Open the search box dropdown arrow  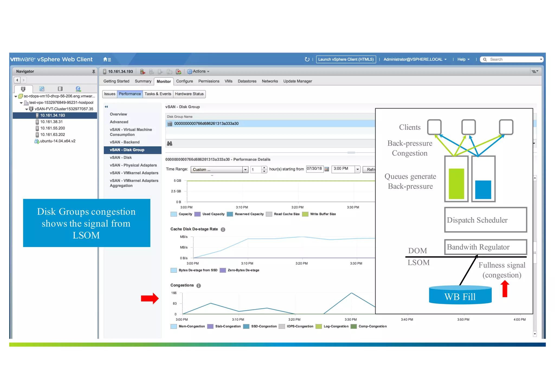click(x=541, y=59)
